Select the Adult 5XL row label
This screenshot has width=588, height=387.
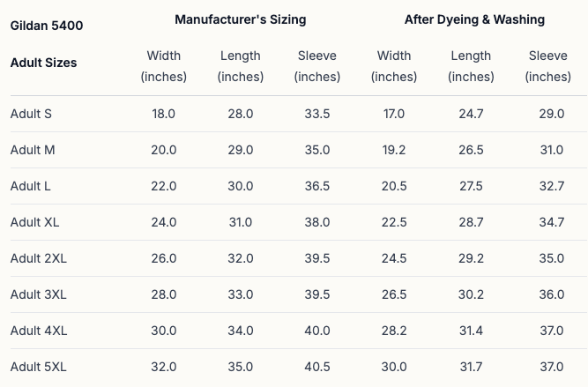[38, 367]
